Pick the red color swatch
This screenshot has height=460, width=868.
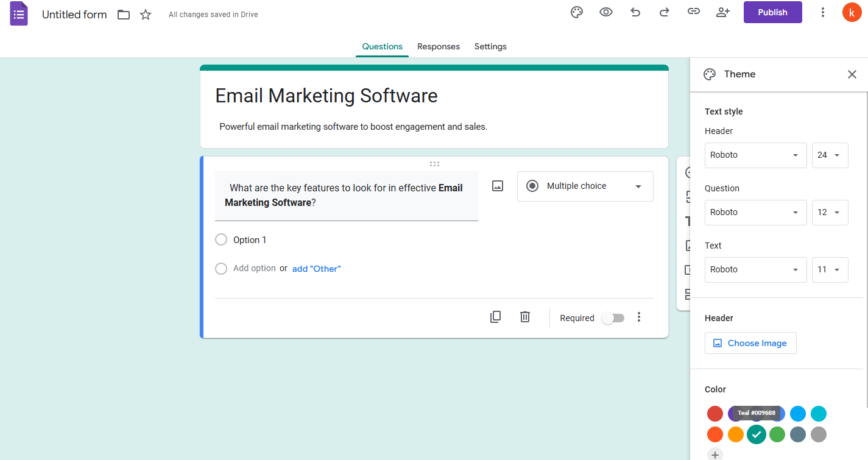click(715, 414)
